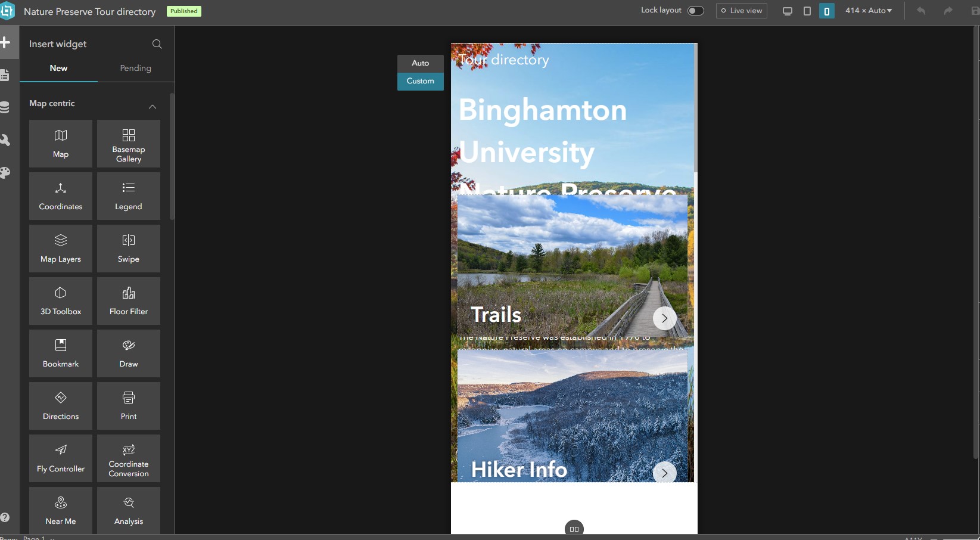Screen dimensions: 980x540
Task: Open the Data panel in the sidebar
Action: (x=5, y=107)
